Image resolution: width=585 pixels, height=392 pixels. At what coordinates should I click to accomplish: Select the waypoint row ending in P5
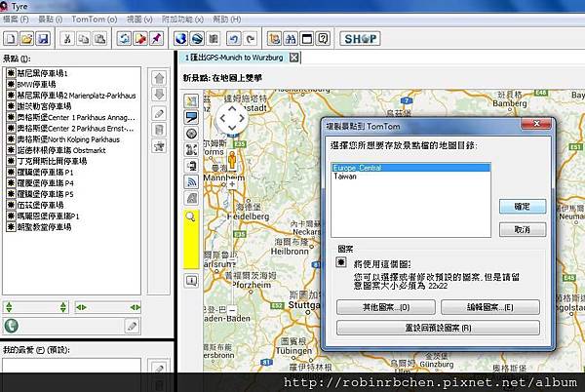(73, 194)
